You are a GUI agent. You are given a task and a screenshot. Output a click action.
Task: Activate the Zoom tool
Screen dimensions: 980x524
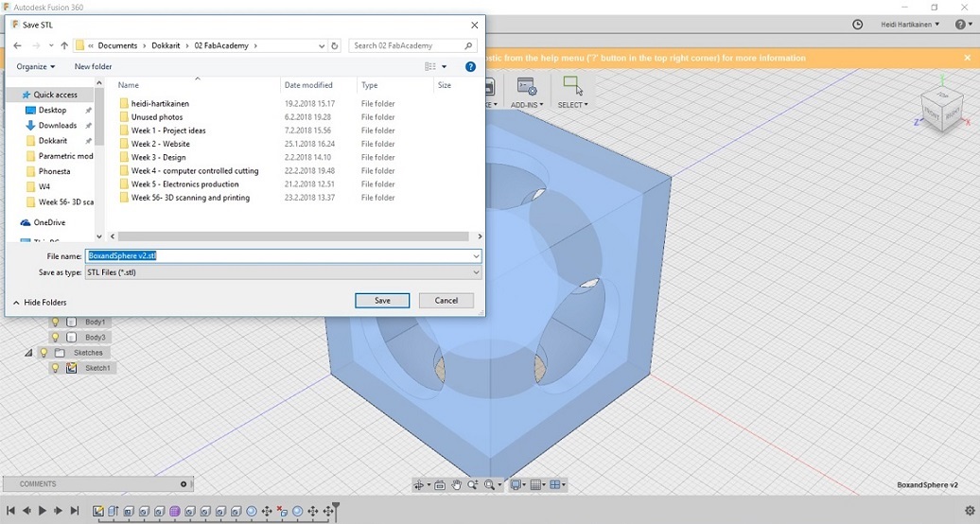tap(473, 484)
